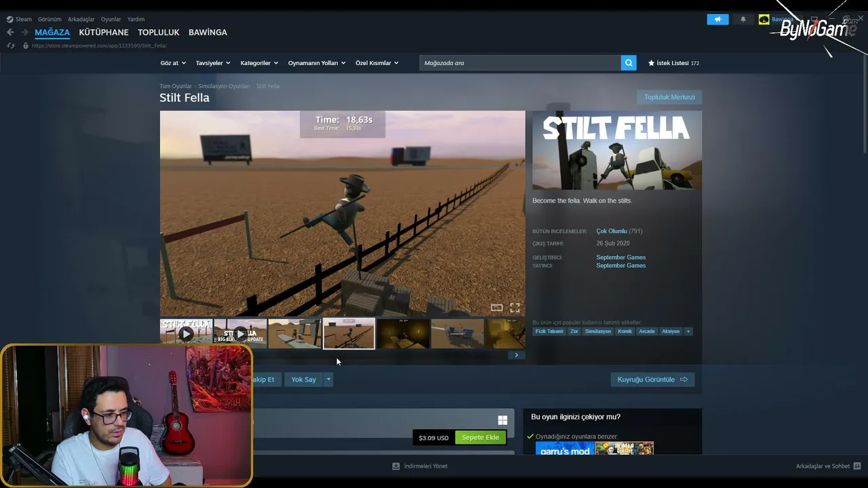Image resolution: width=868 pixels, height=488 pixels.
Task: Click the padlock icon beside the URL
Action: point(26,45)
